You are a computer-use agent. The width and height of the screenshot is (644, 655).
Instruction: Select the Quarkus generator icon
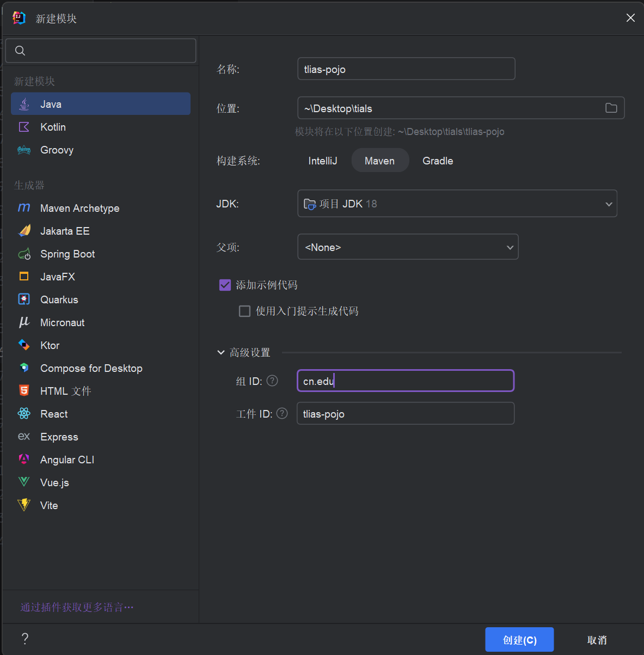coord(24,299)
